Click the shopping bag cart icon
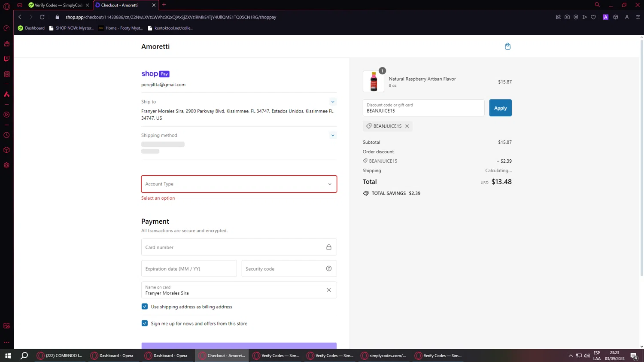This screenshot has width=644, height=362. click(x=507, y=46)
